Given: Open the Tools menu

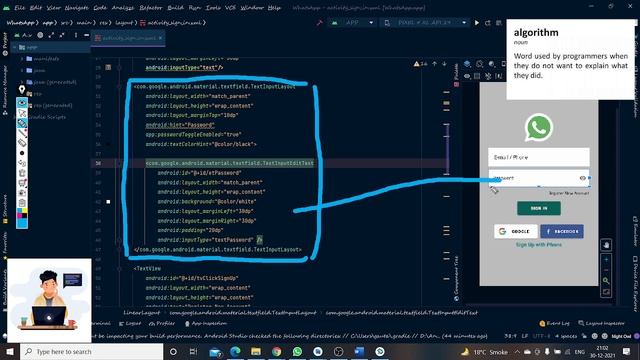Looking at the screenshot, I should 213,8.
